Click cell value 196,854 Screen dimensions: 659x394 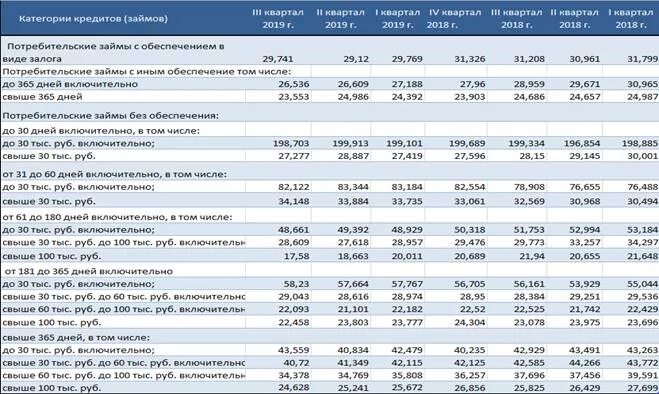(582, 143)
